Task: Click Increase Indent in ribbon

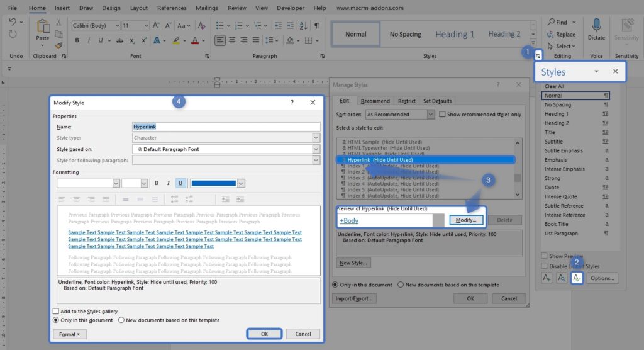Action: pyautogui.click(x=291, y=26)
